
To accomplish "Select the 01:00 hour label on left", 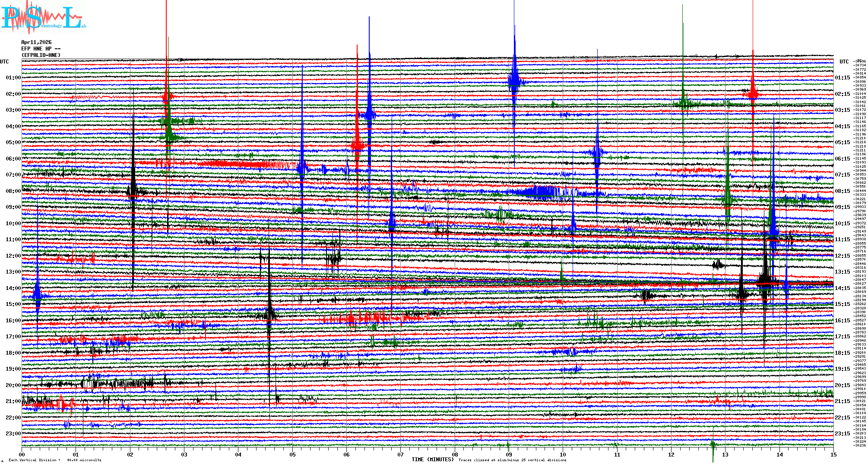I will pyautogui.click(x=13, y=78).
